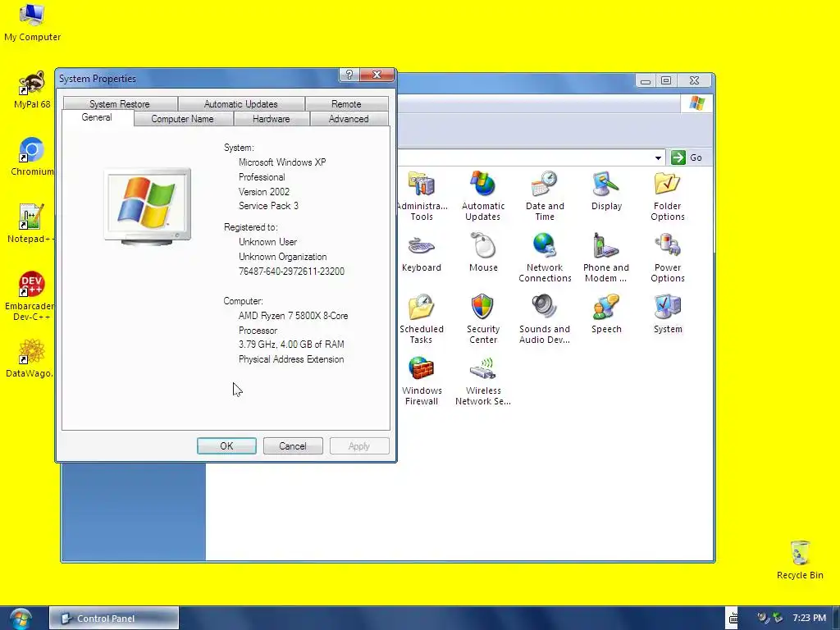Screen dimensions: 840x630
Task: Open Network Connections
Action: coord(545,257)
